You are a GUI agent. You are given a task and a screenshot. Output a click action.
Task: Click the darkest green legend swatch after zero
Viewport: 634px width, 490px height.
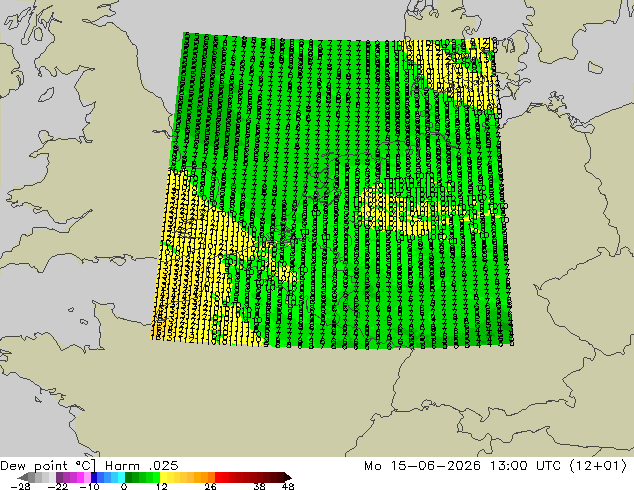point(129,477)
